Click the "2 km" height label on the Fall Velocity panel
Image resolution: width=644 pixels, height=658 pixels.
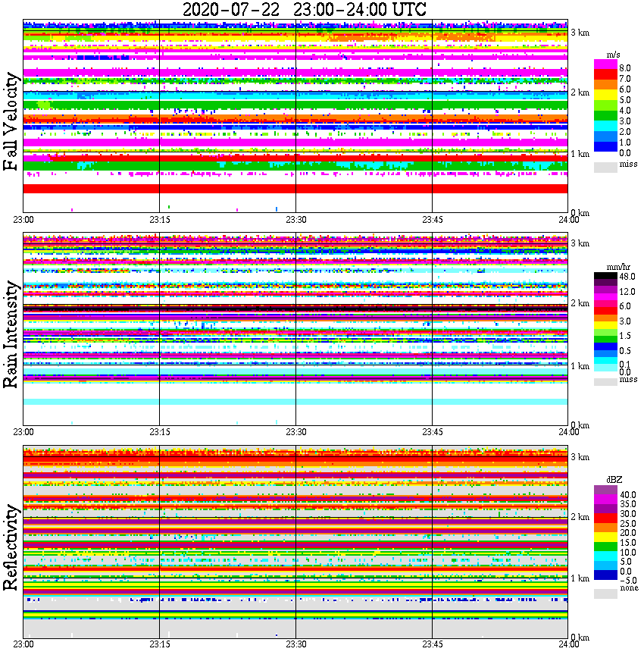[580, 92]
